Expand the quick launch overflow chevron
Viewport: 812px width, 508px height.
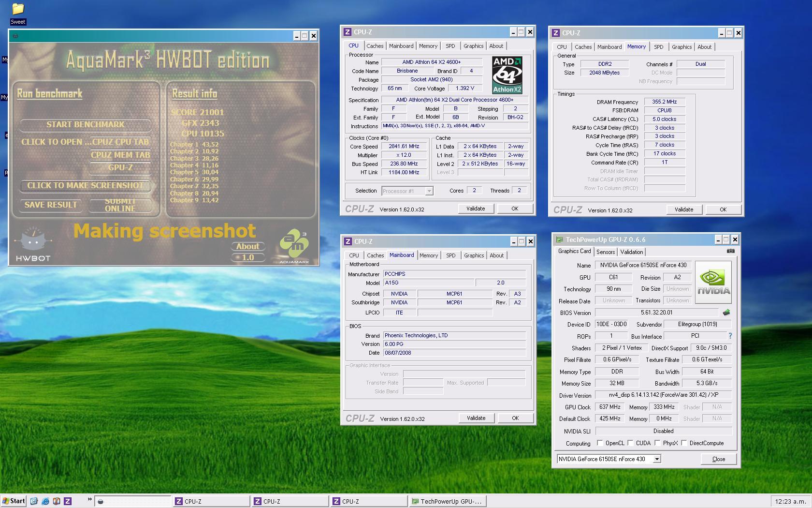[x=89, y=500]
